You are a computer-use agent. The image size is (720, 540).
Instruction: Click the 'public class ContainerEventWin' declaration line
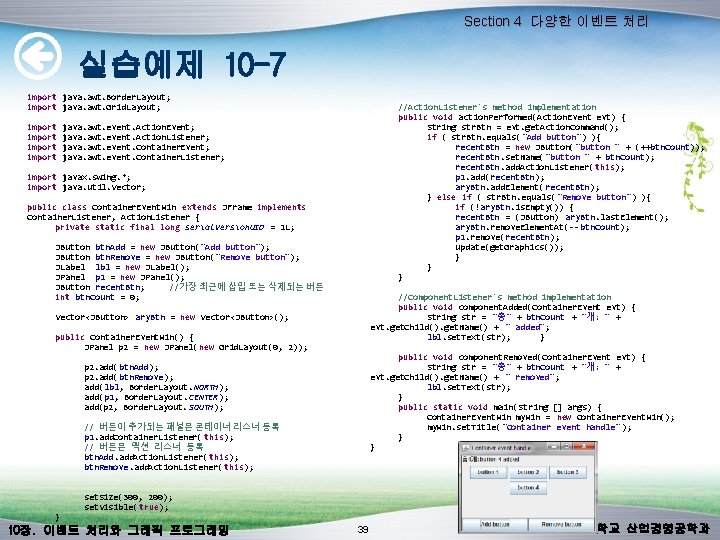point(166,207)
